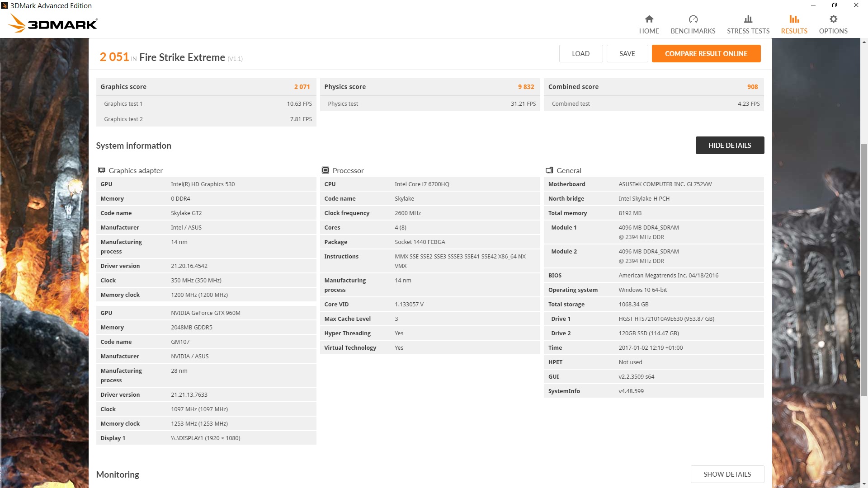Screen dimensions: 868x488
Task: Click the GM107 code name value
Action: coord(180,342)
